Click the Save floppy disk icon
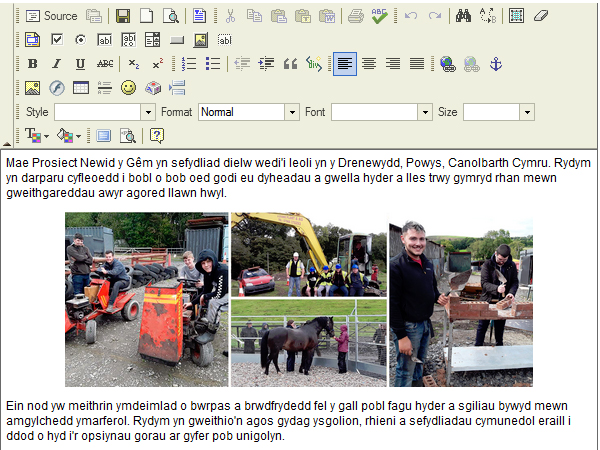The width and height of the screenshot is (600, 450). point(123,16)
